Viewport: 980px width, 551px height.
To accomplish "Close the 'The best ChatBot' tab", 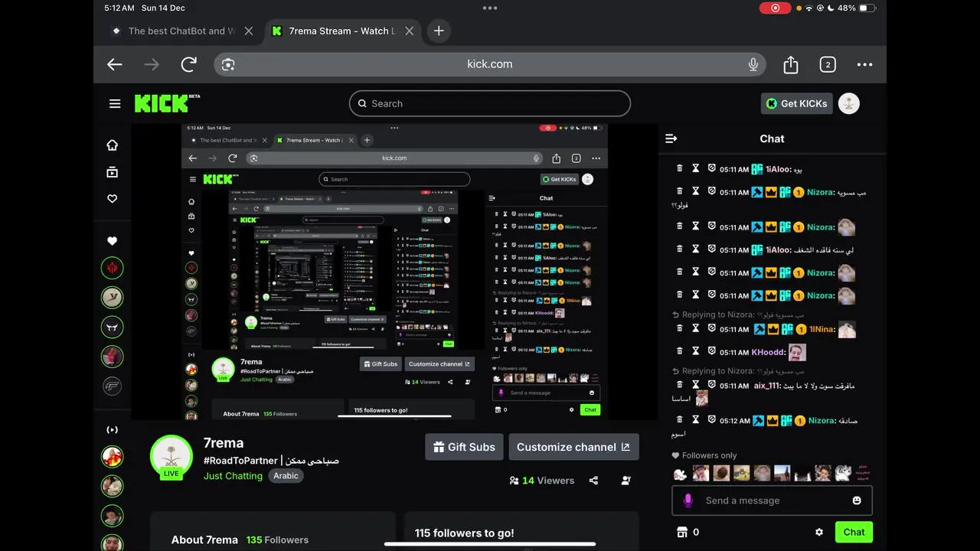I will coord(249,31).
